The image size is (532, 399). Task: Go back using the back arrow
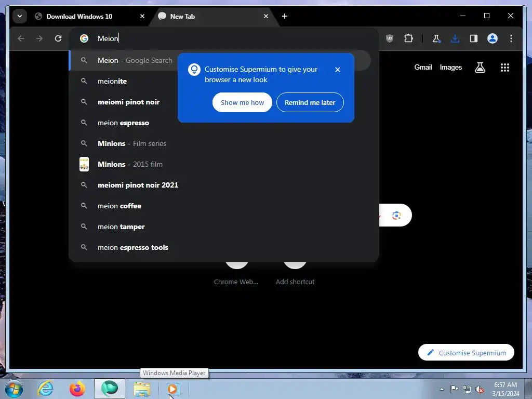point(21,38)
